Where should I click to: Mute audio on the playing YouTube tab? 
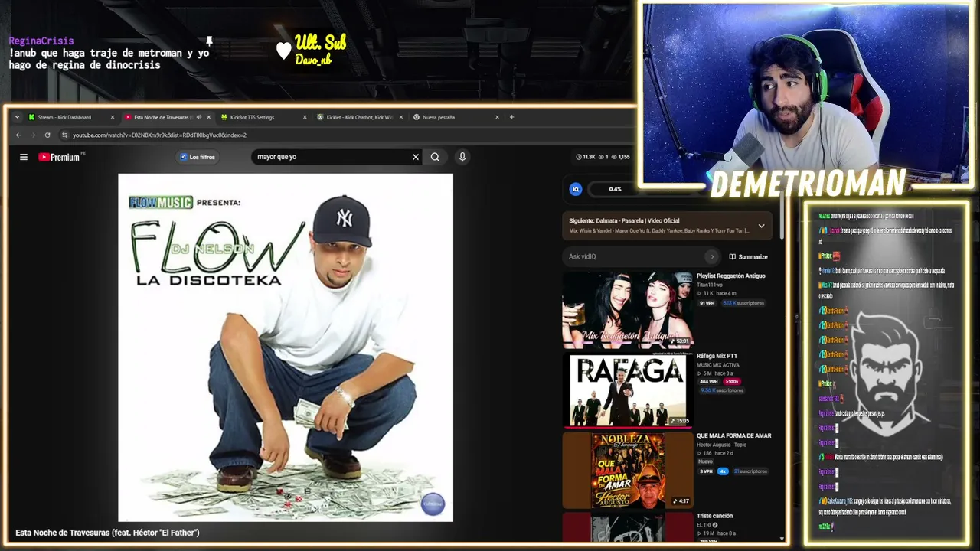[198, 117]
